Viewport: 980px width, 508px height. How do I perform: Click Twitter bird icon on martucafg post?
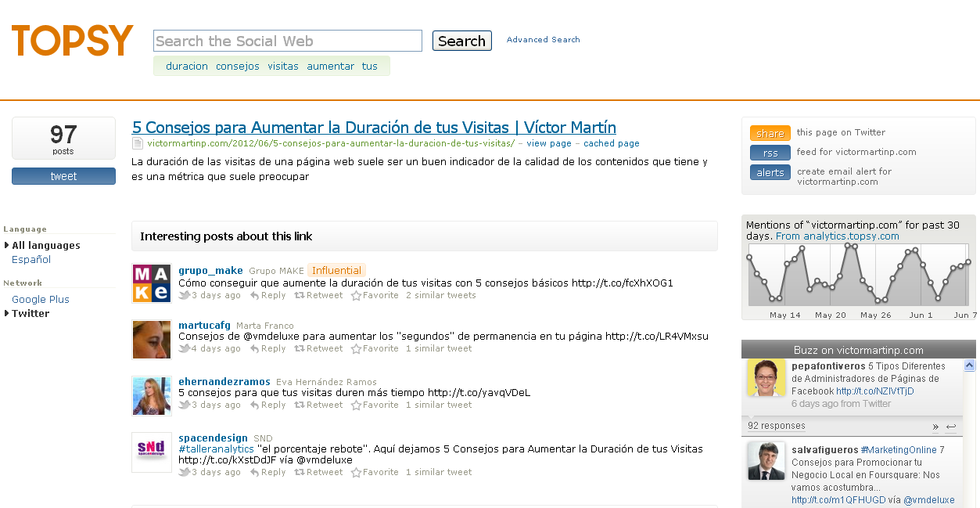click(x=185, y=349)
